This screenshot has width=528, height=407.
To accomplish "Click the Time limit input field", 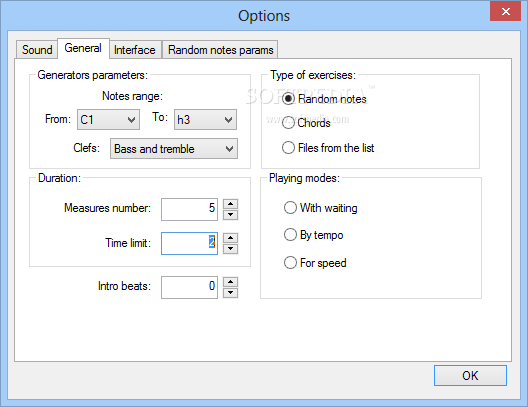I will coord(189,243).
